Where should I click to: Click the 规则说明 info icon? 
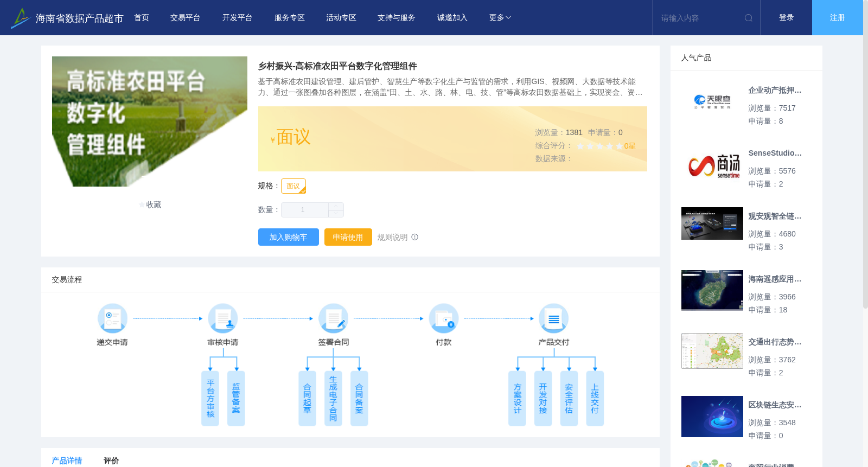coord(415,237)
